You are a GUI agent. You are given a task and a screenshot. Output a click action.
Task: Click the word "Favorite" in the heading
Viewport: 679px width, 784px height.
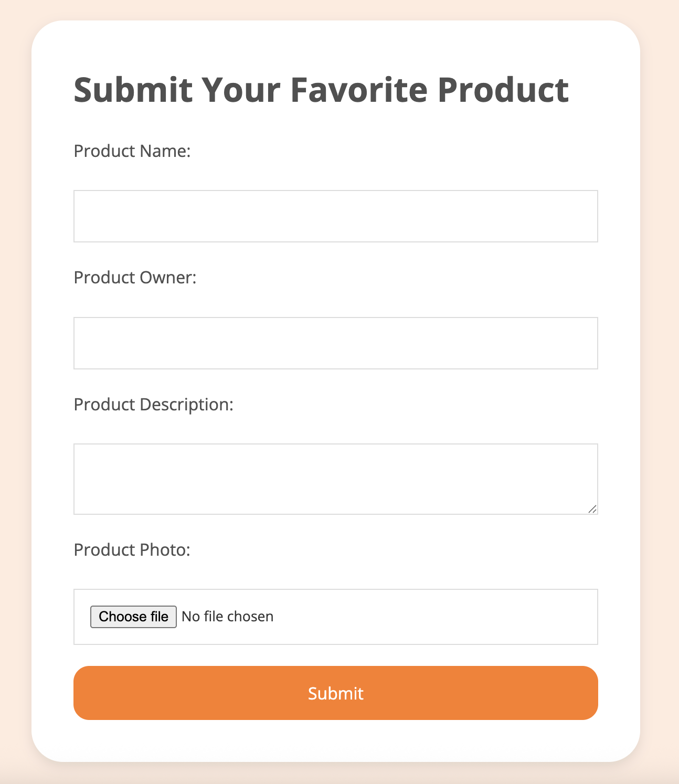[359, 90]
